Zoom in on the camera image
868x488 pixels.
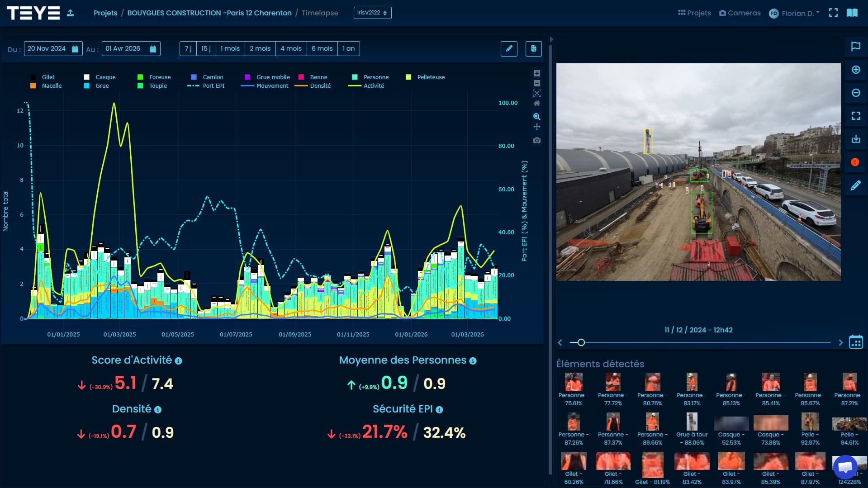point(855,70)
